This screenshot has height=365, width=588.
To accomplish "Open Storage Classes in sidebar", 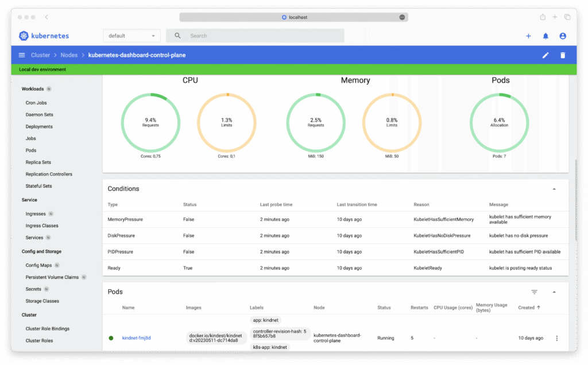I will [42, 301].
